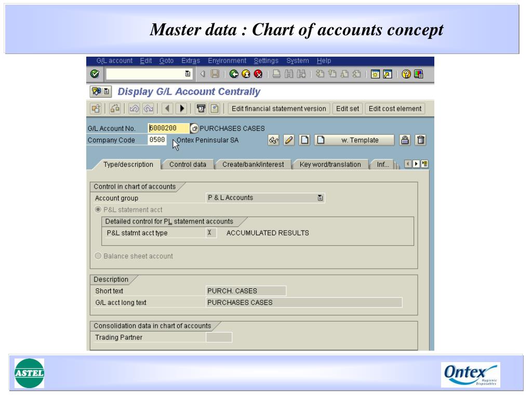Click the Display/Change glasses icon button
Image resolution: width=532 pixels, height=399 pixels.
click(x=273, y=140)
